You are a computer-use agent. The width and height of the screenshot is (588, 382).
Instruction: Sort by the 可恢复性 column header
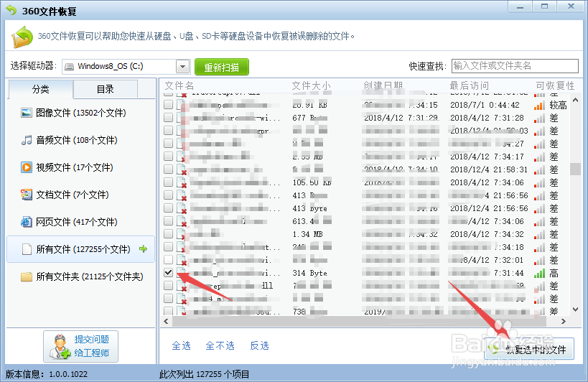(x=555, y=86)
